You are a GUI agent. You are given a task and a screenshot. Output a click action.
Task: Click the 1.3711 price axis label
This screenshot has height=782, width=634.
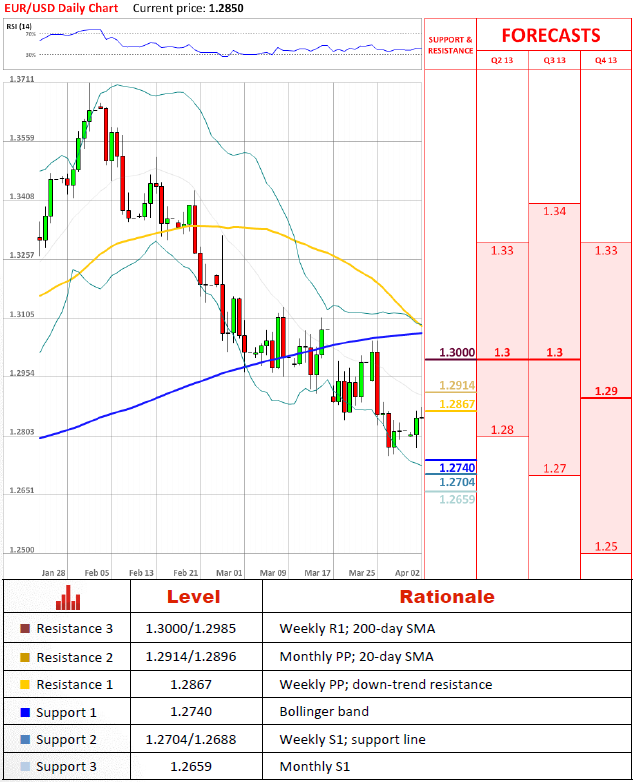22,79
